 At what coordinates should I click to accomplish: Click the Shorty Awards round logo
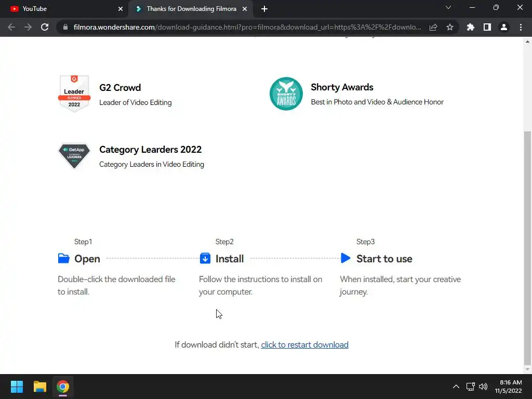coord(286,94)
